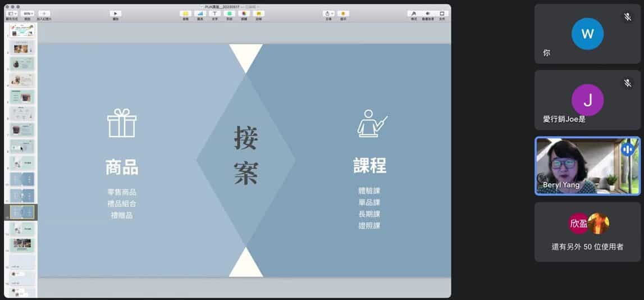
Task: Click the 單品課 text line
Action: click(x=369, y=202)
